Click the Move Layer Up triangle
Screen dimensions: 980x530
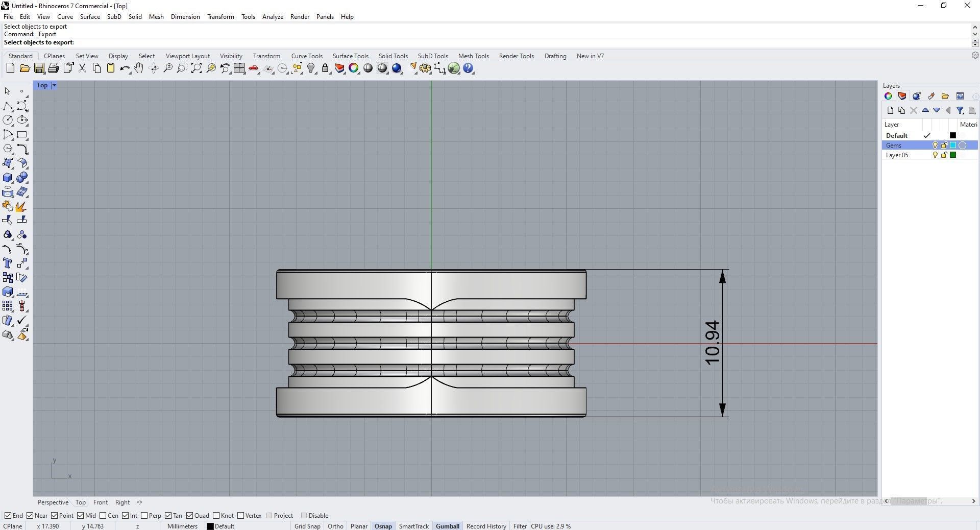925,110
